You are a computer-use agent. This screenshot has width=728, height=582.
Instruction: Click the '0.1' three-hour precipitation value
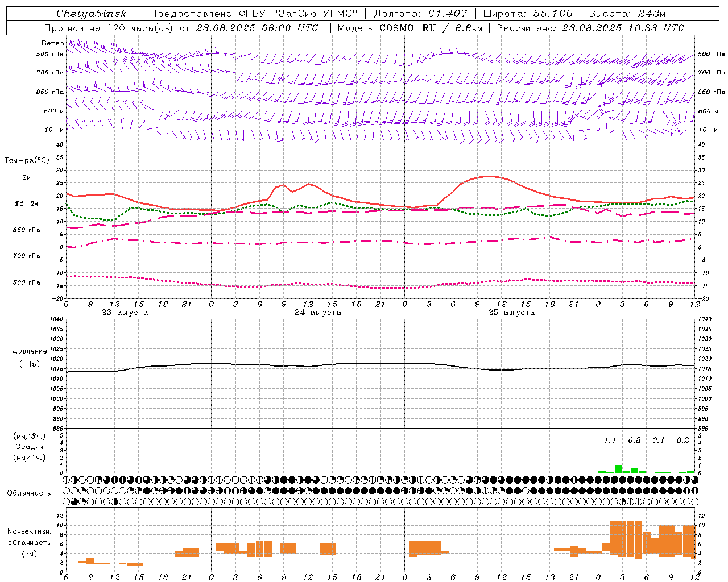[x=658, y=440]
